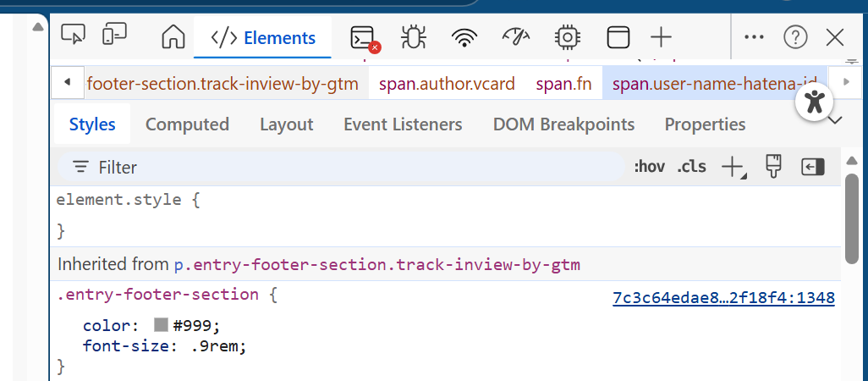Toggle the computed styles sidebar
Image resolution: width=868 pixels, height=381 pixels.
pyautogui.click(x=812, y=167)
